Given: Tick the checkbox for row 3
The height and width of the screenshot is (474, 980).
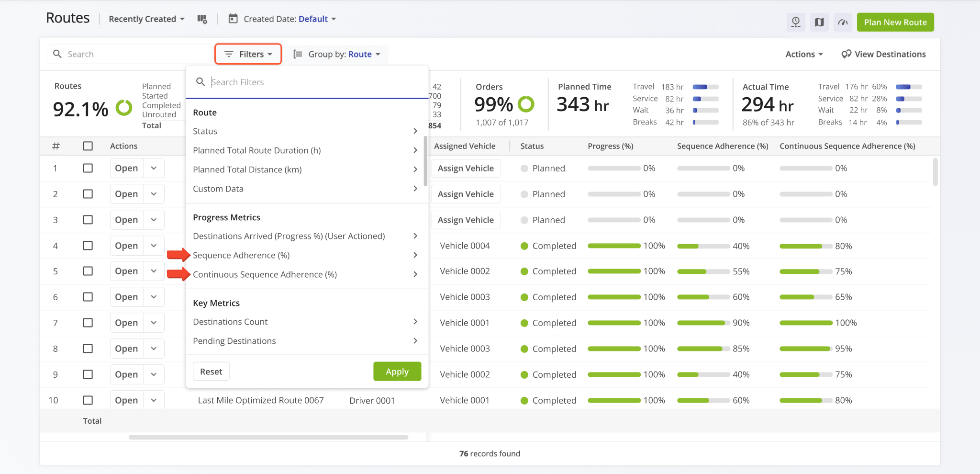Looking at the screenshot, I should point(88,220).
